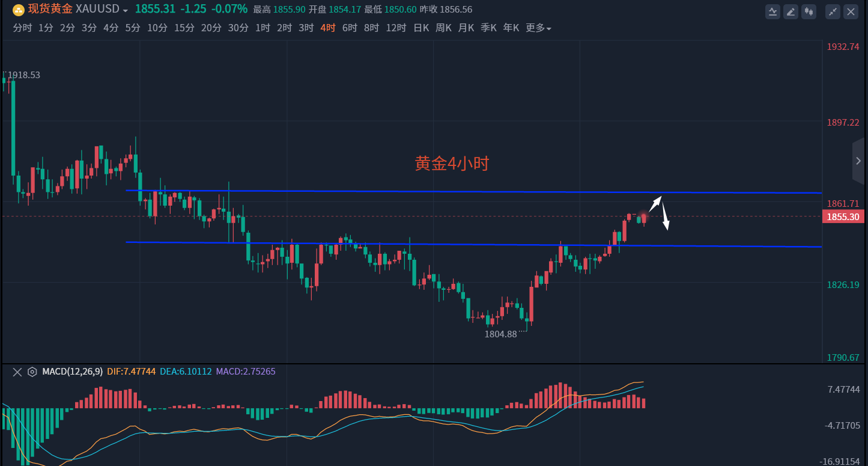Screen dimensions: 868x466
Task: Click the gold bar symbol icon
Action: 19,10
